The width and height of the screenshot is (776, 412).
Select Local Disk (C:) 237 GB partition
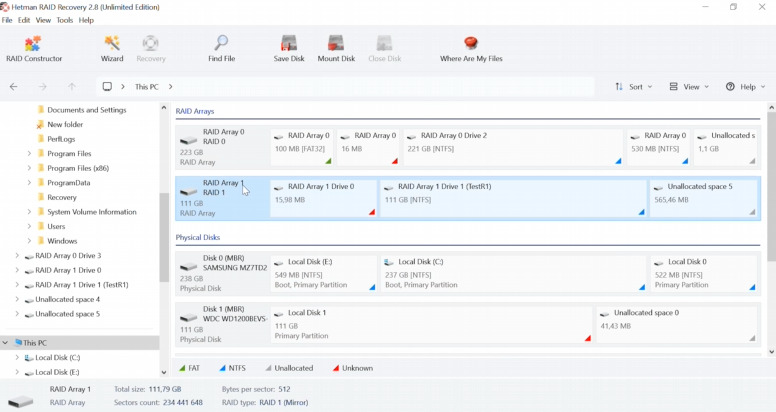point(513,273)
